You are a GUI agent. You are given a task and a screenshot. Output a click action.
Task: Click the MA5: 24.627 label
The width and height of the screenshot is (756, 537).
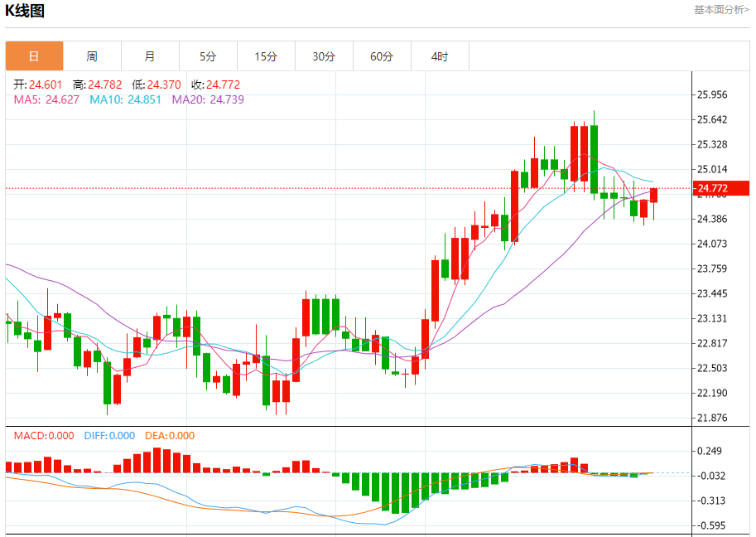(46, 100)
